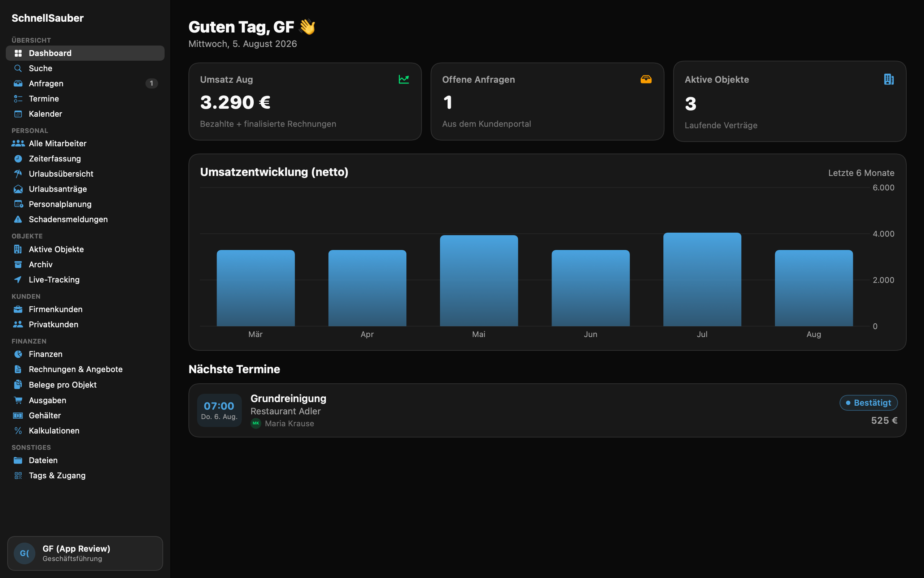Viewport: 924px width, 578px height.
Task: Select the Termine list icon
Action: 18,99
